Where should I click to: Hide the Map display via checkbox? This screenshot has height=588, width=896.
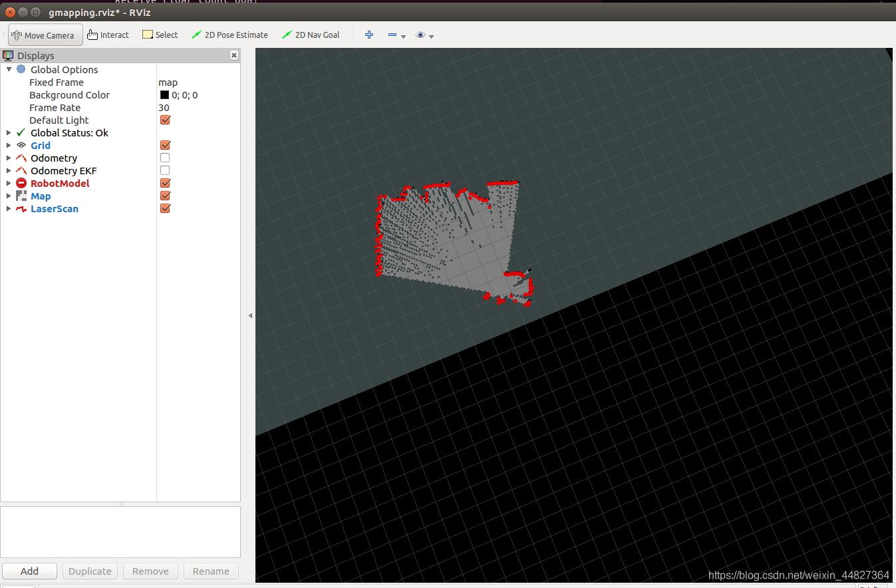point(165,196)
